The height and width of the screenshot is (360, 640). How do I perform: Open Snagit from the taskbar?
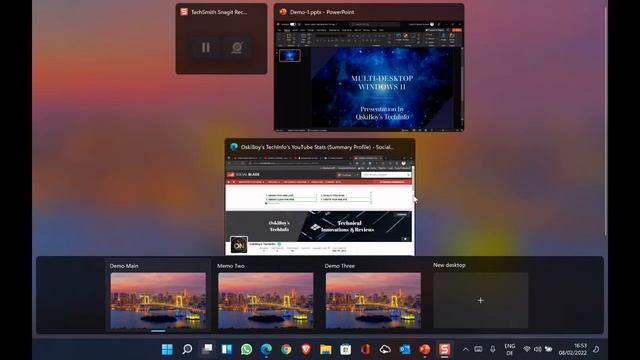[x=444, y=349]
